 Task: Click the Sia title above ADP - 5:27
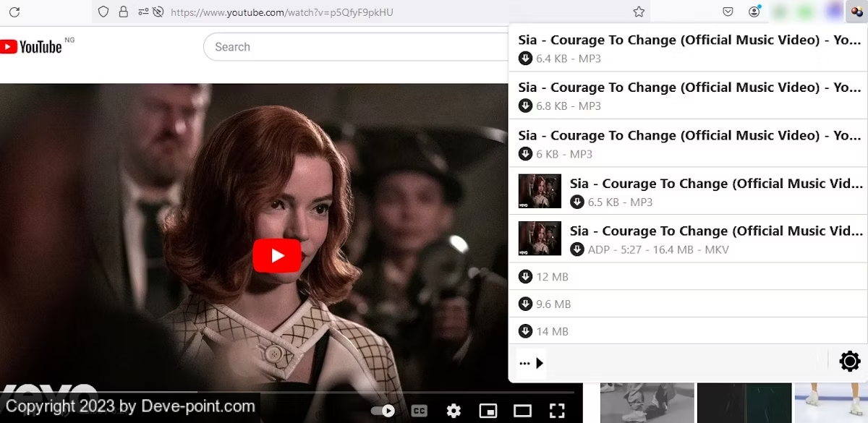tap(716, 231)
